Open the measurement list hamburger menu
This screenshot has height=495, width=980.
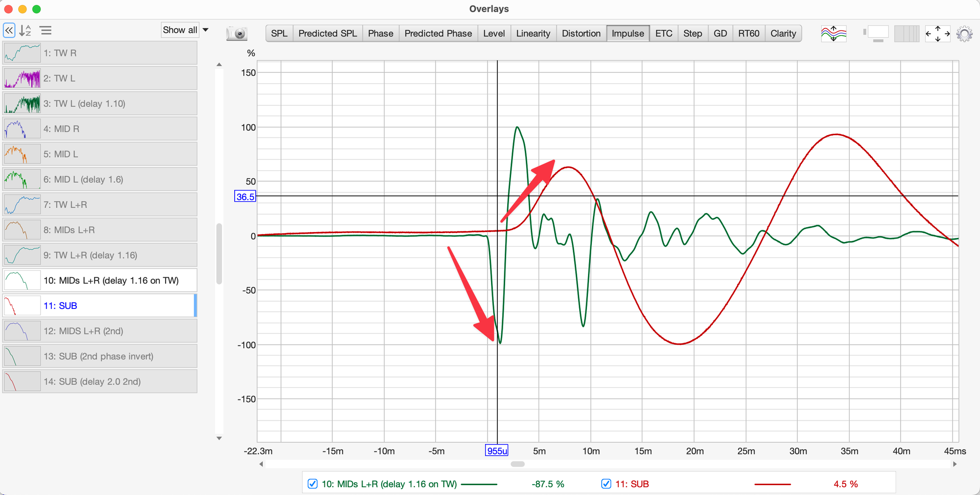pyautogui.click(x=46, y=31)
